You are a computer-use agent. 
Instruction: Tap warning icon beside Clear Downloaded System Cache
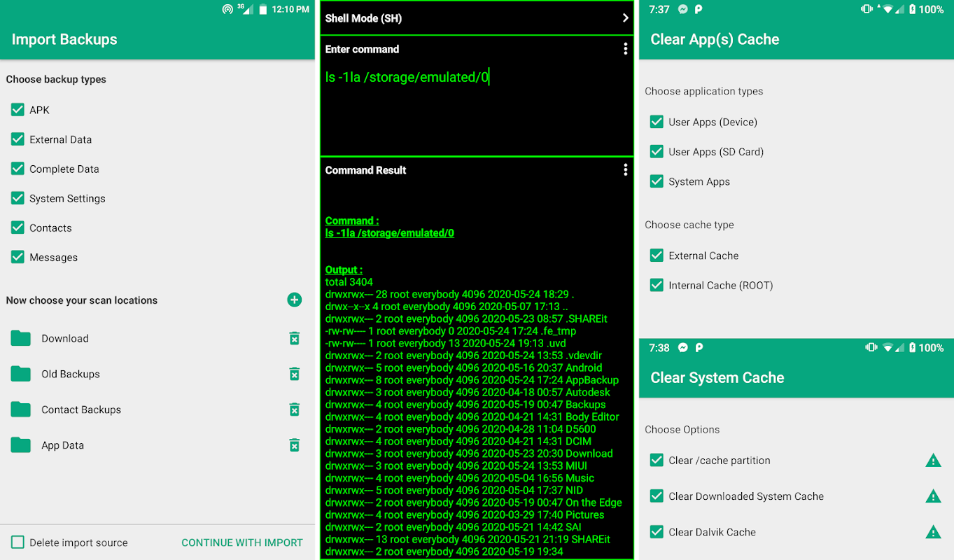click(x=933, y=496)
